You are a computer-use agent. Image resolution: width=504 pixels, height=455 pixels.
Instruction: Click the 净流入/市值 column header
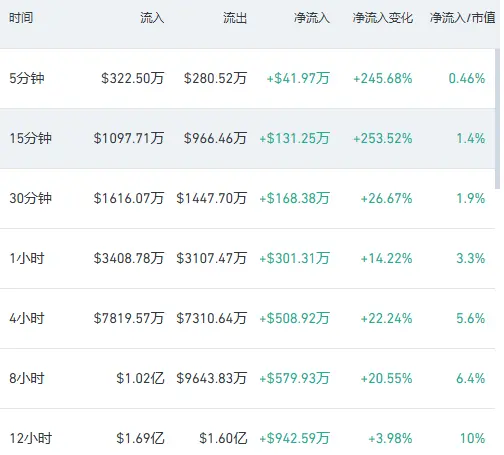tap(463, 18)
